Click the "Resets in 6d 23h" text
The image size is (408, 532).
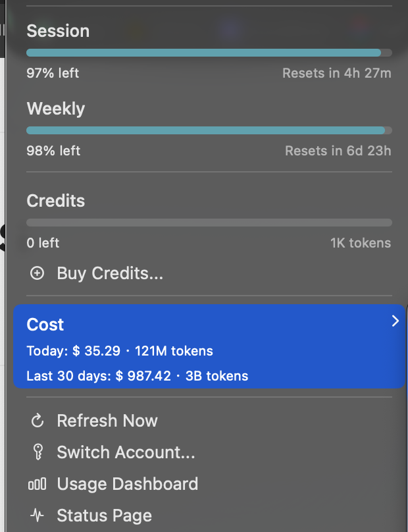click(338, 151)
